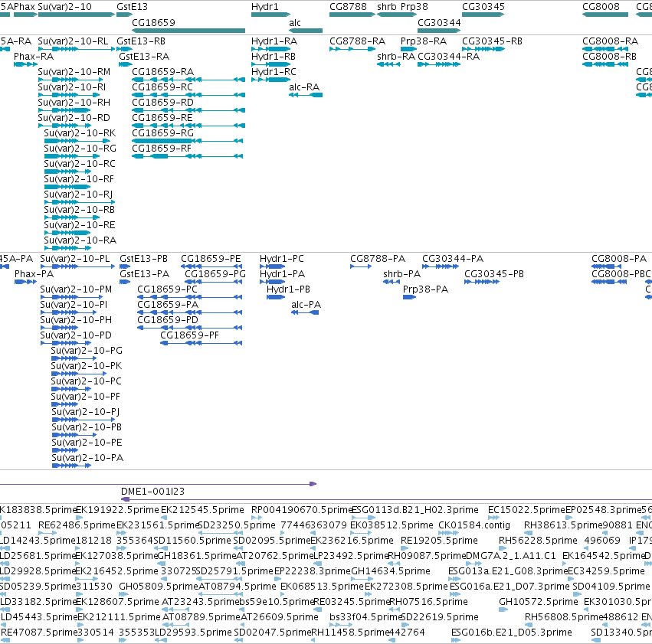
Task: Open transcript CG8008-RA
Action: point(605,49)
